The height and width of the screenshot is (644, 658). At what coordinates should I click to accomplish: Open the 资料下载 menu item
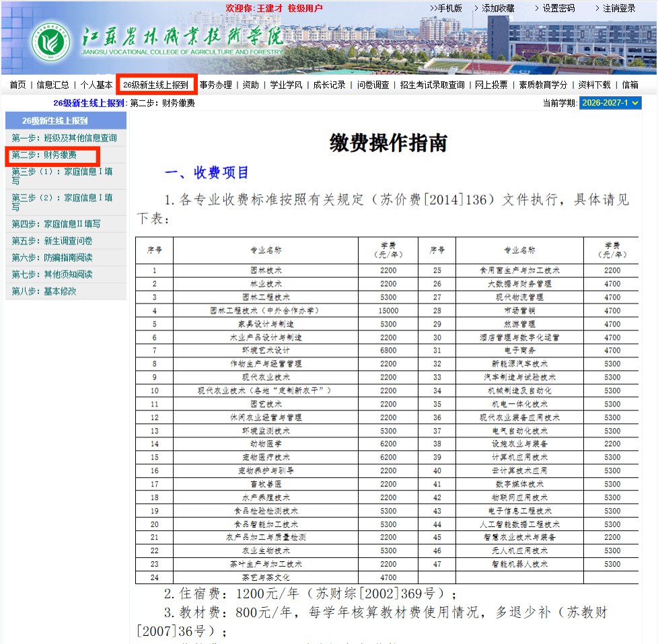pyautogui.click(x=594, y=85)
